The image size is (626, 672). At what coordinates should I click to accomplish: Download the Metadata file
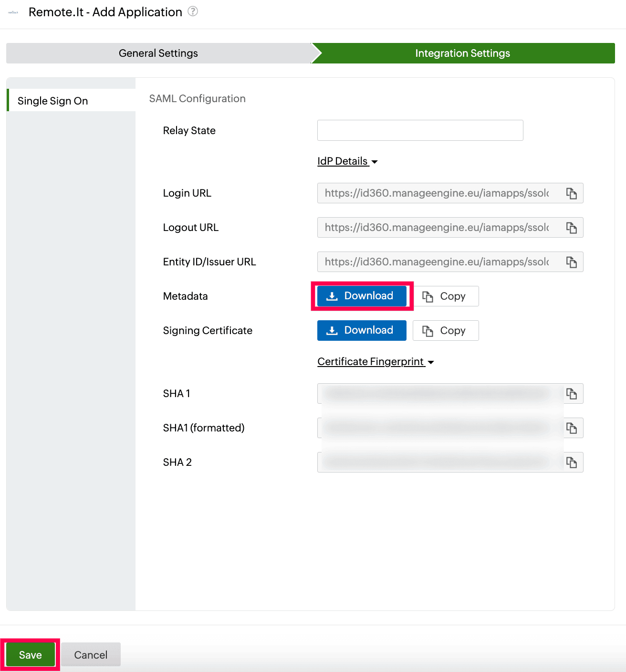[362, 296]
